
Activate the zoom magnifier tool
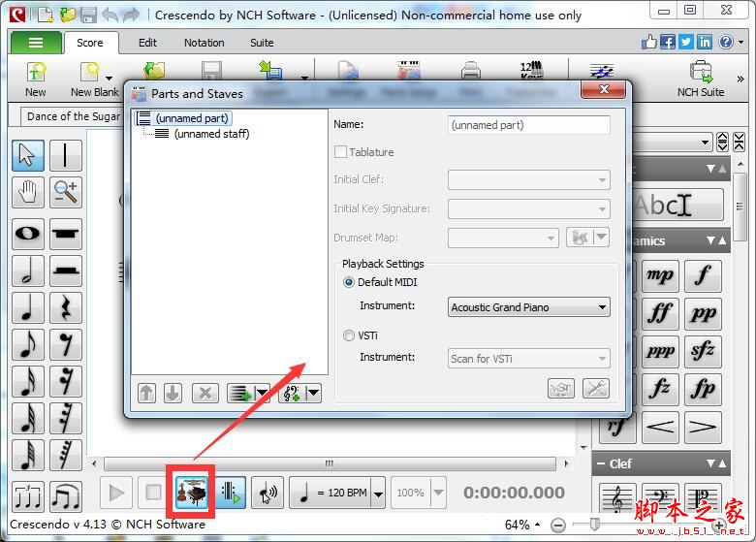pos(66,192)
